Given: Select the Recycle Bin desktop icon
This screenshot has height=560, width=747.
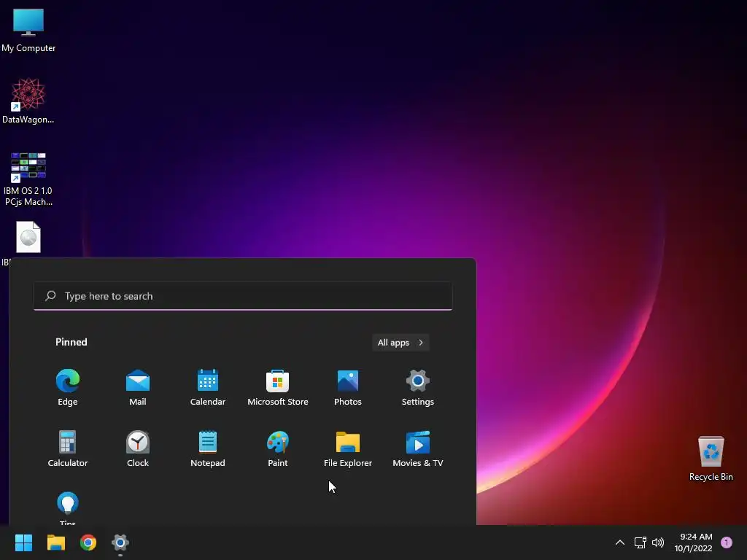Looking at the screenshot, I should pyautogui.click(x=711, y=459).
